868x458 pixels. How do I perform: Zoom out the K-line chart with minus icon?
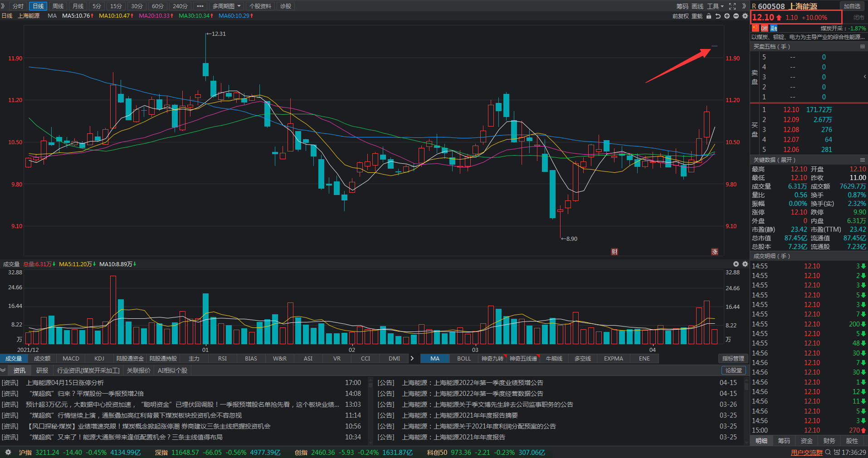click(736, 16)
